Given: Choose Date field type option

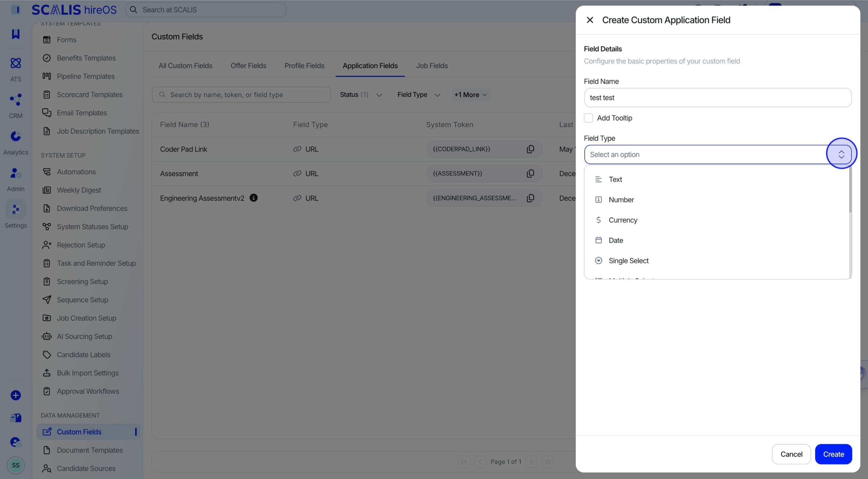Looking at the screenshot, I should coord(717,240).
